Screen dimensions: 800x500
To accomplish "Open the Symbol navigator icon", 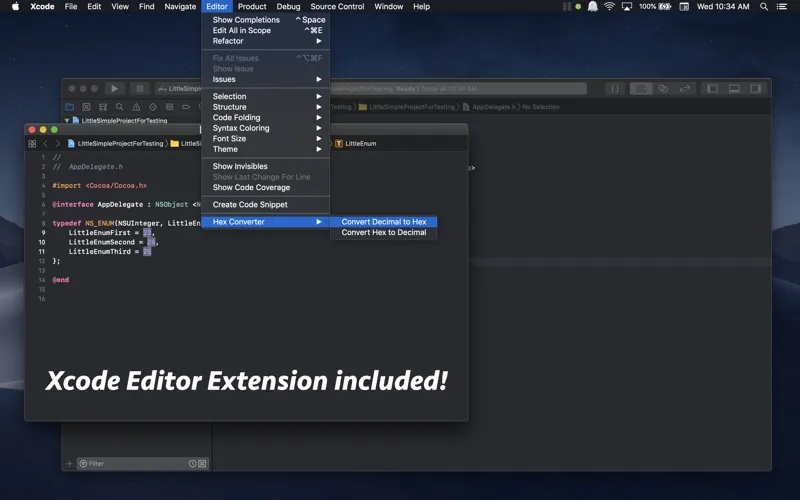I will coord(103,107).
